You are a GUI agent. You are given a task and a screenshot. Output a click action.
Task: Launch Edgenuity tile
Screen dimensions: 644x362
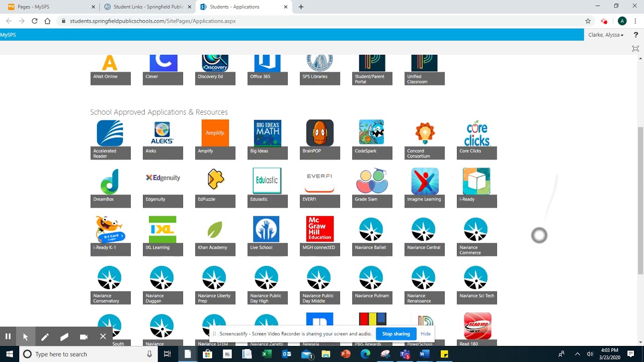click(163, 188)
